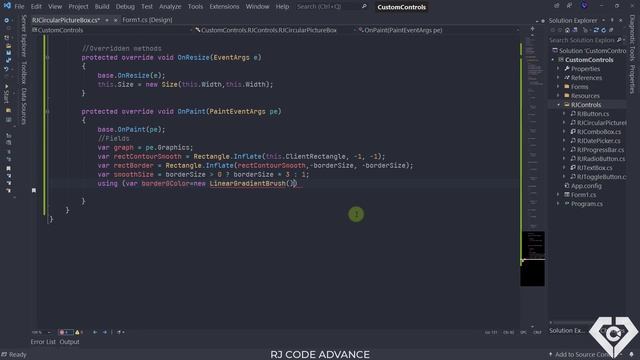This screenshot has height=360, width=640.
Task: Open the editor zoom level dropdown
Action: coord(40,332)
